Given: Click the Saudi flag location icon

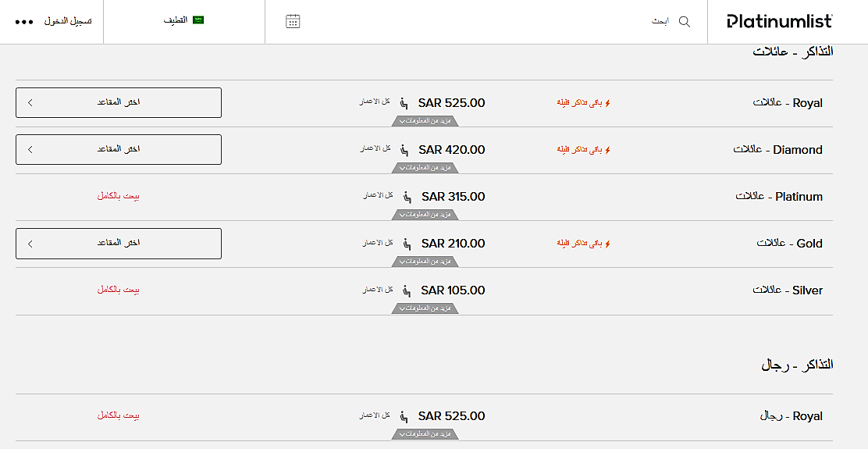Looking at the screenshot, I should [x=198, y=20].
